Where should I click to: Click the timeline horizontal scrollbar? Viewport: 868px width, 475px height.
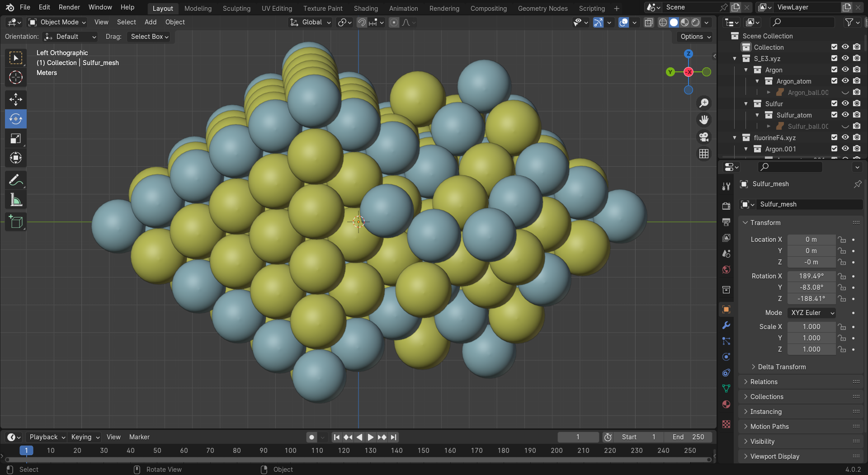[357, 460]
